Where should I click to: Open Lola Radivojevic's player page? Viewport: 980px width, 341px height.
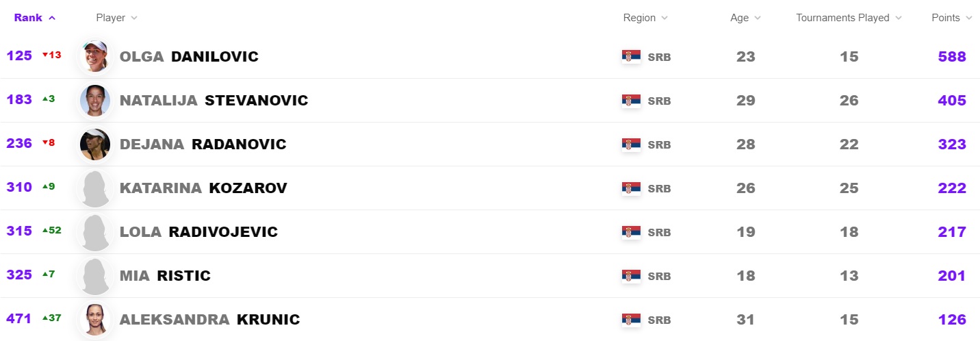pyautogui.click(x=198, y=231)
